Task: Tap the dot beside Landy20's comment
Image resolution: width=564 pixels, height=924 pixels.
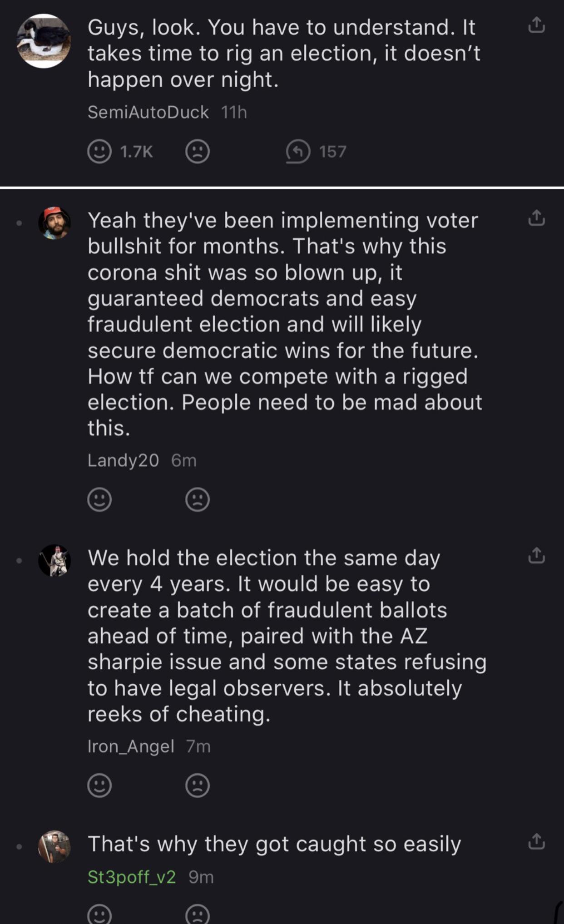Action: coord(19,222)
